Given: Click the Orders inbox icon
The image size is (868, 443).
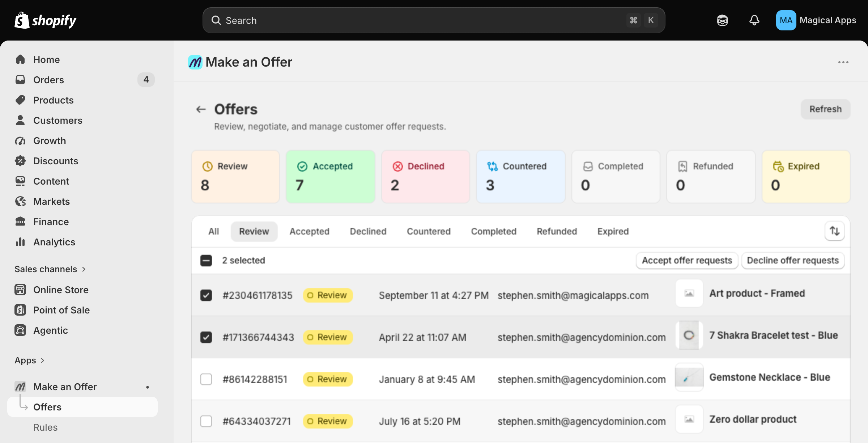Looking at the screenshot, I should (20, 80).
